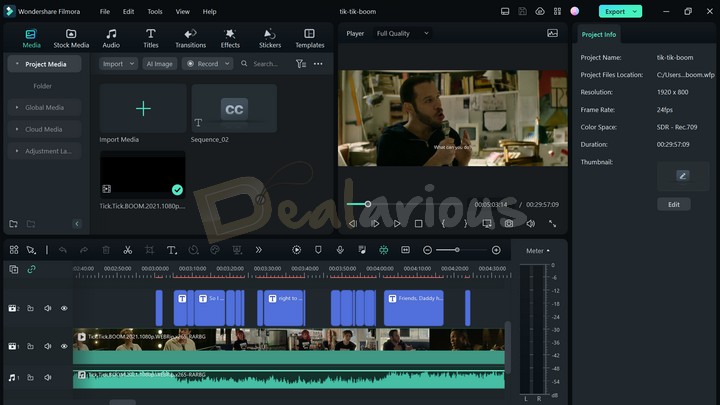Open the media panel more options

click(318, 64)
